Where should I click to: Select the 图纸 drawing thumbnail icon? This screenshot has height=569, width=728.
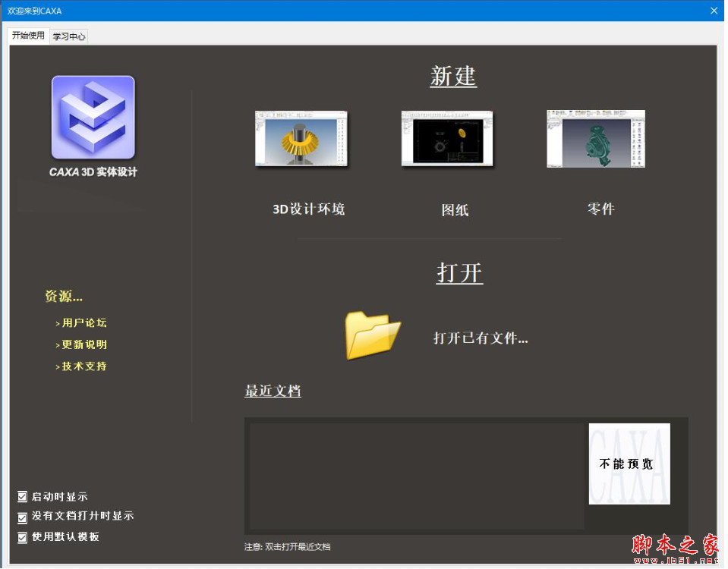[x=446, y=139]
